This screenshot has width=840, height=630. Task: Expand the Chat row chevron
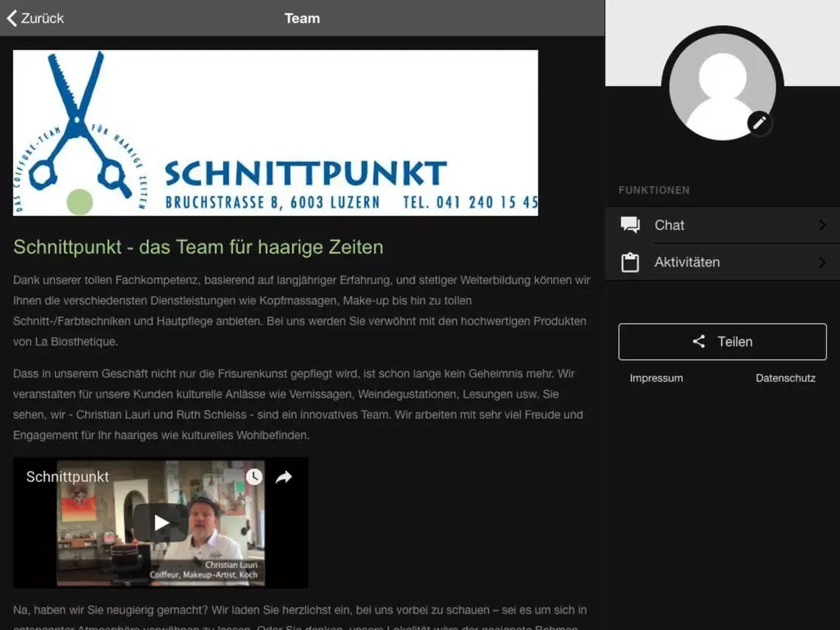click(823, 225)
